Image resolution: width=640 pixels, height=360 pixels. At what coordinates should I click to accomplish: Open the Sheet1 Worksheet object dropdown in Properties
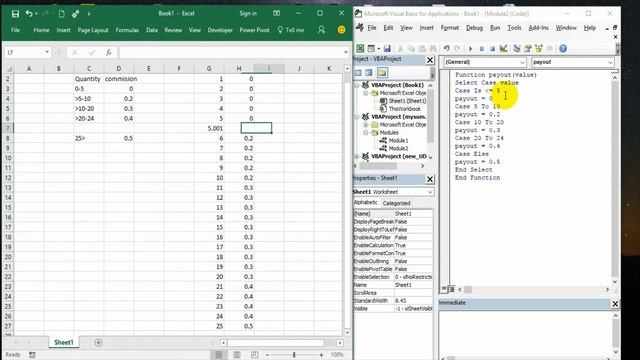pos(430,192)
